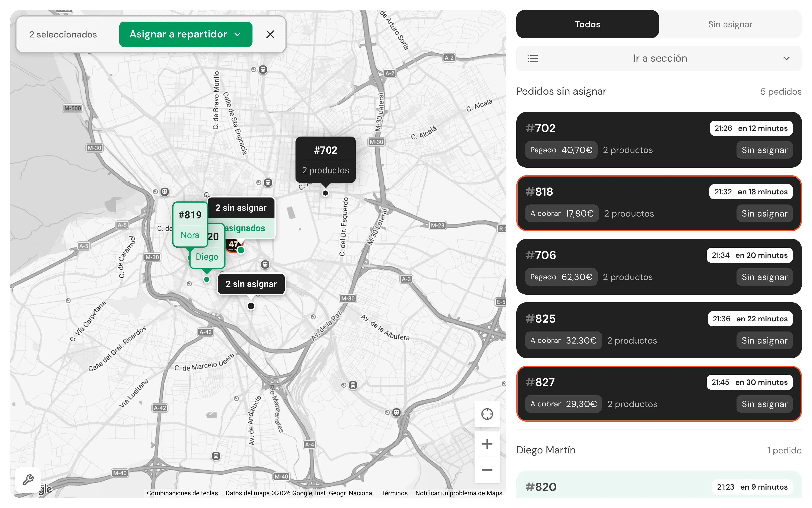Click Sin asignar button on order #702
Viewport: 812px width, 508px height.
764,150
